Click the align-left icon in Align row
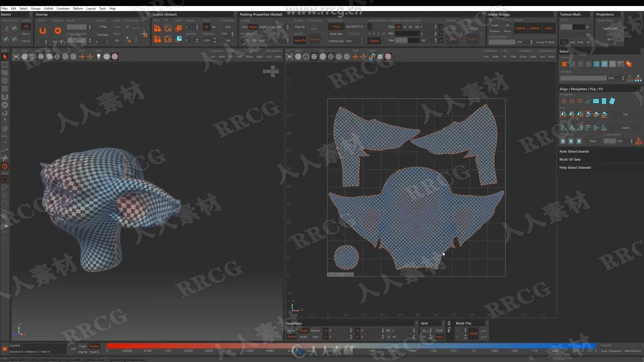 pos(563,128)
